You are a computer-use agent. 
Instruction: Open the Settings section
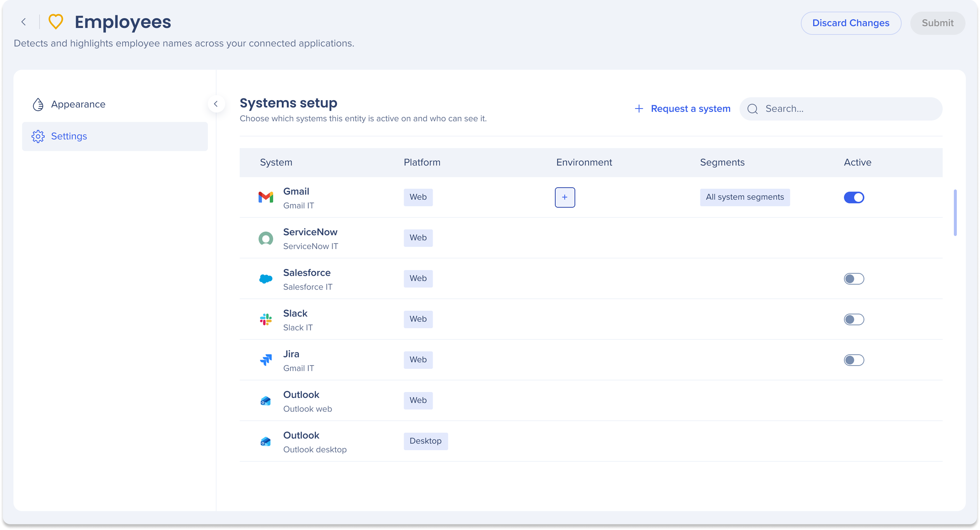(115, 136)
